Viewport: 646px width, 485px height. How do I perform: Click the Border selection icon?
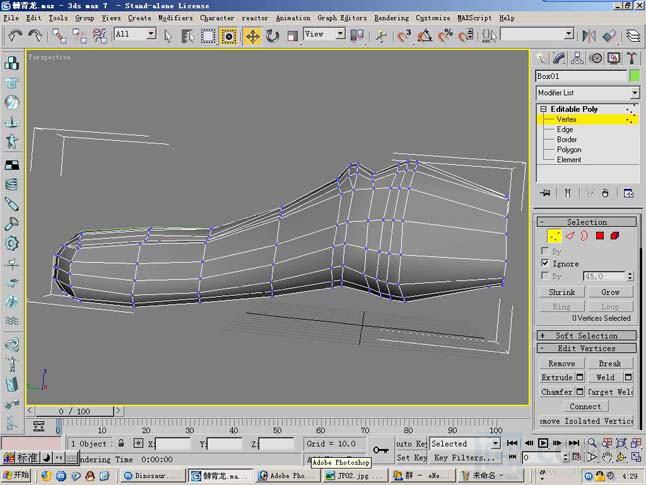584,236
